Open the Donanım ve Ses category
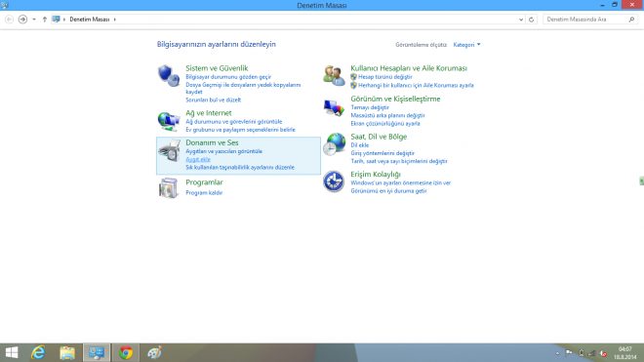This screenshot has width=644, height=362. 212,142
